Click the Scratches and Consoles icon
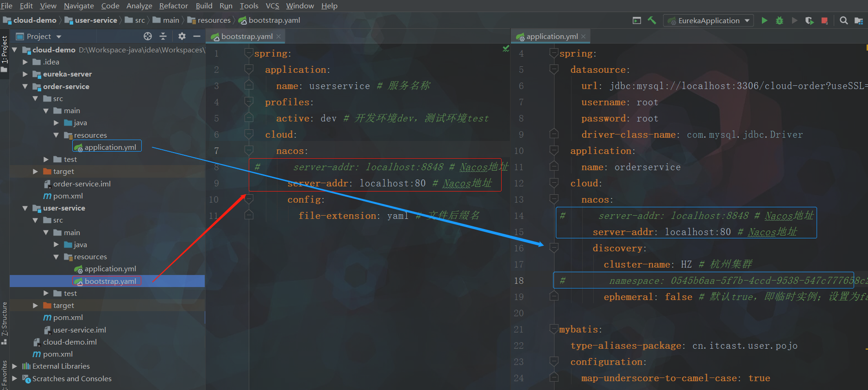The width and height of the screenshot is (868, 390). [x=26, y=379]
